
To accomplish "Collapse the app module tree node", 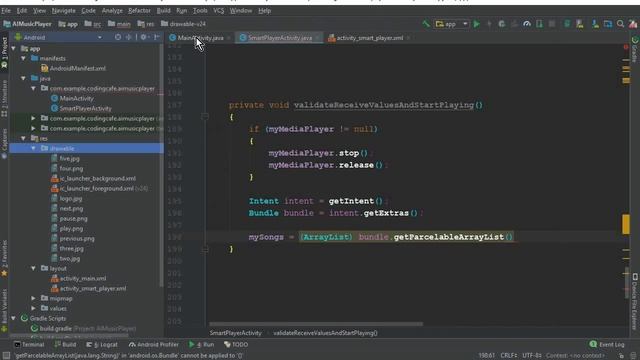I will [13, 49].
